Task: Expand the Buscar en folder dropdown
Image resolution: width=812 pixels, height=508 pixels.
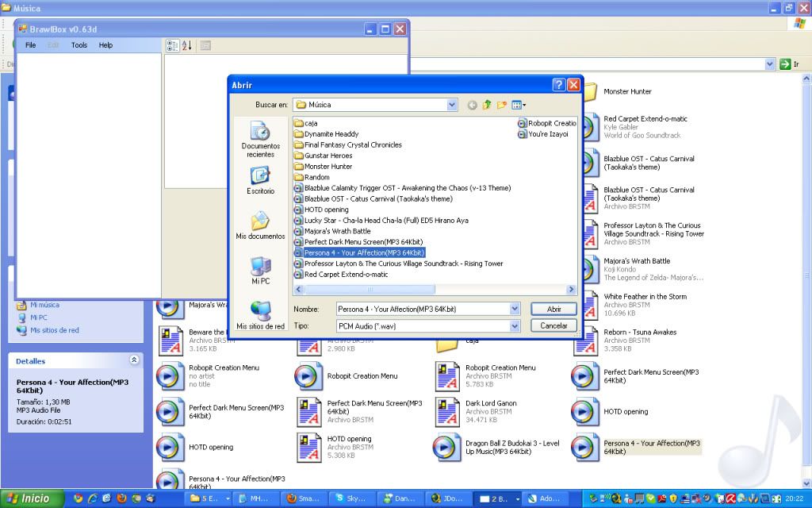Action: pyautogui.click(x=452, y=105)
